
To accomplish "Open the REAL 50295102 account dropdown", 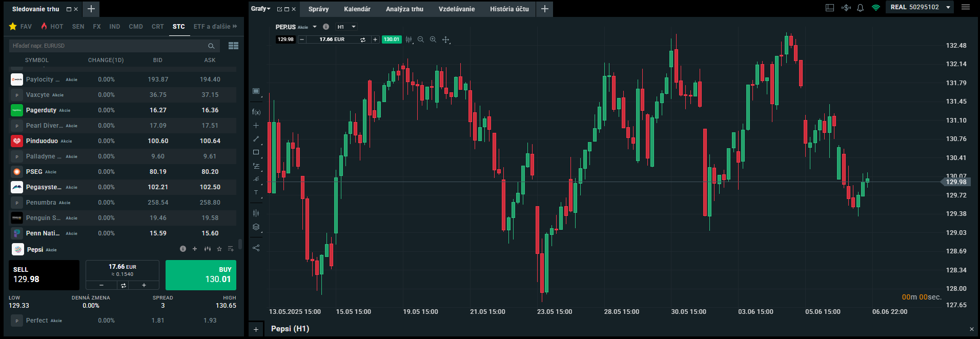I will (x=948, y=7).
